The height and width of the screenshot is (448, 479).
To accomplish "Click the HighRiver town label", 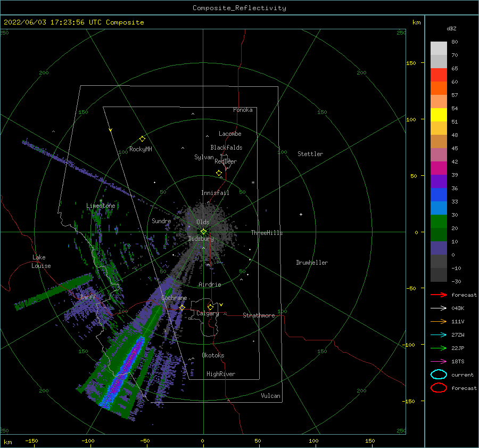I will (221, 374).
